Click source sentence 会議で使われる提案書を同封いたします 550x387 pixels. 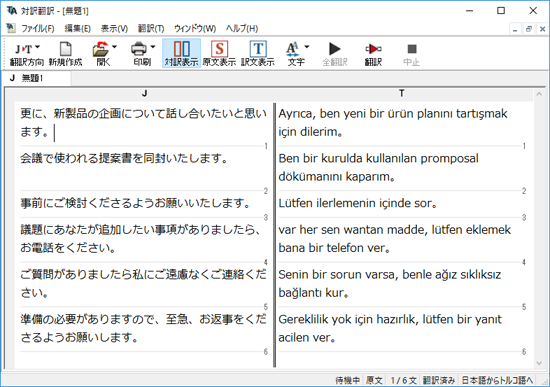click(x=123, y=158)
